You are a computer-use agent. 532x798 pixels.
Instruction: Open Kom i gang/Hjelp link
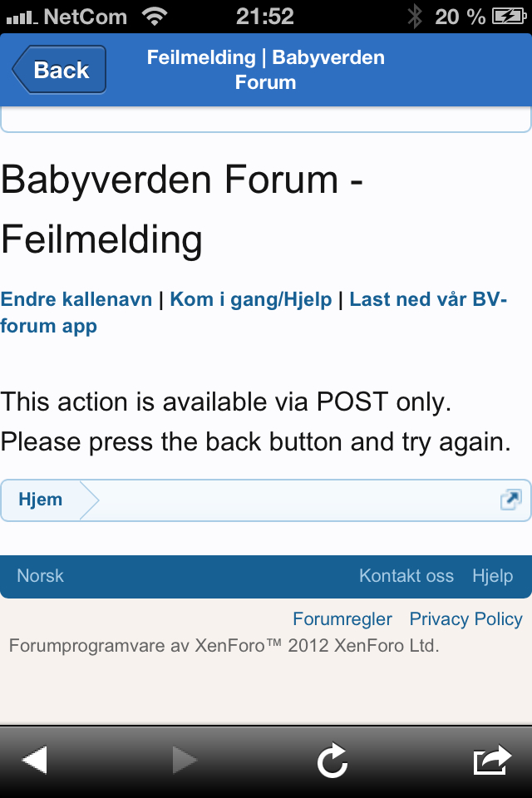tap(251, 299)
